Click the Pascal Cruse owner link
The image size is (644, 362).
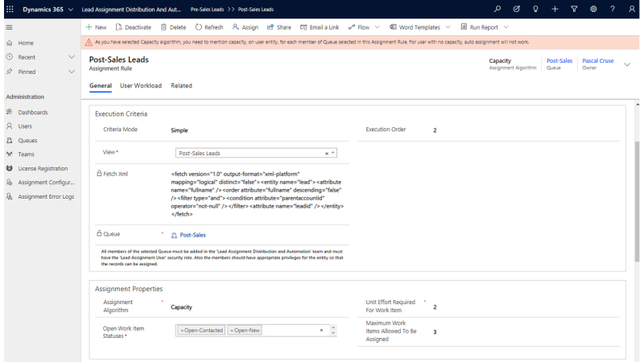(598, 60)
